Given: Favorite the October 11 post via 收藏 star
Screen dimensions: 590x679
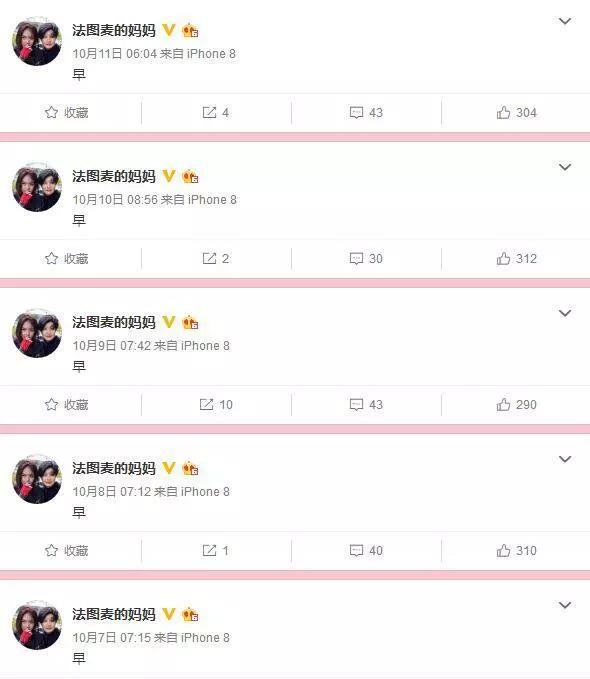Looking at the screenshot, I should (x=66, y=113).
